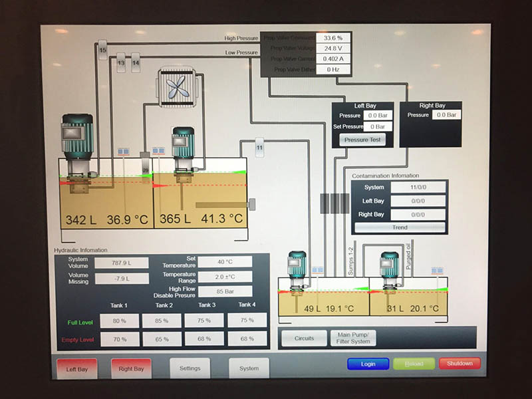The height and width of the screenshot is (399, 532).
Task: Click Prop Valve Voltage value 24.8 V
Action: (333, 49)
